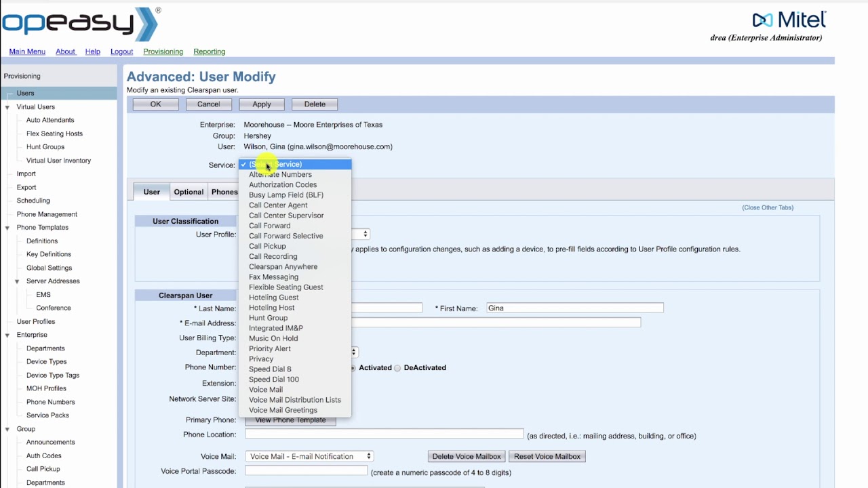Open User Profiles in sidebar
Image resolution: width=868 pixels, height=488 pixels.
tap(36, 321)
